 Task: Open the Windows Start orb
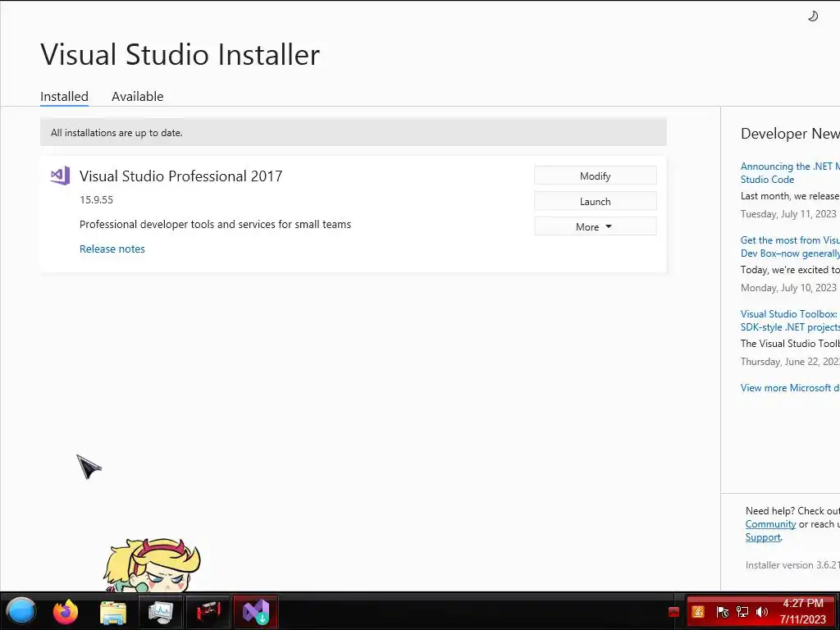pyautogui.click(x=21, y=611)
